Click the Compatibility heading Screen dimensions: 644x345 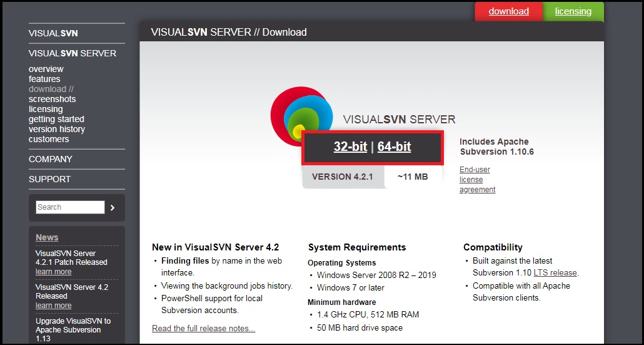point(493,247)
